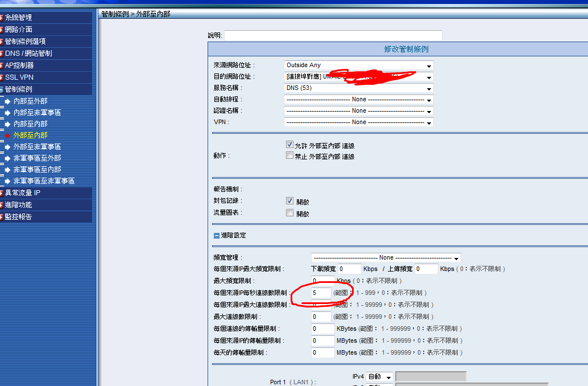Check the 禁止 外部至內部 連線 checkbox
The image size is (588, 386).
pyautogui.click(x=289, y=155)
